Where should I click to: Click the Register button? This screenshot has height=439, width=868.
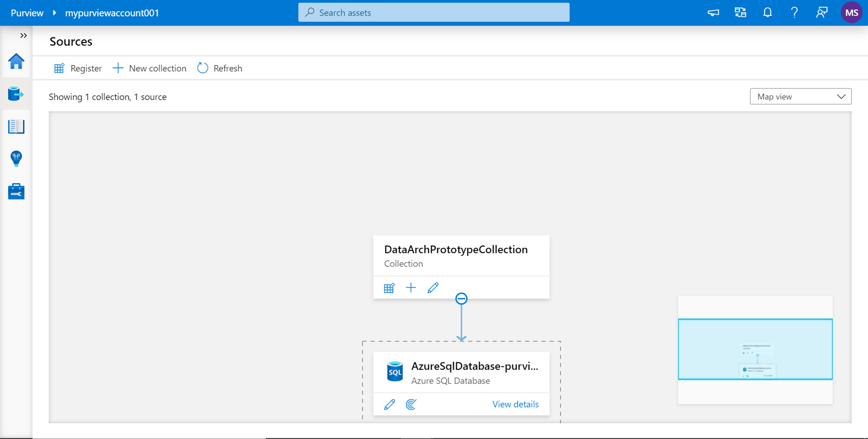click(78, 68)
